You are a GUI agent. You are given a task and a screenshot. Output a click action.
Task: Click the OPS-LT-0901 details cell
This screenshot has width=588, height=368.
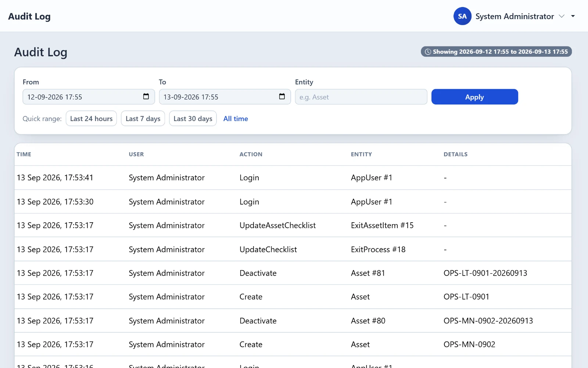pyautogui.click(x=466, y=297)
